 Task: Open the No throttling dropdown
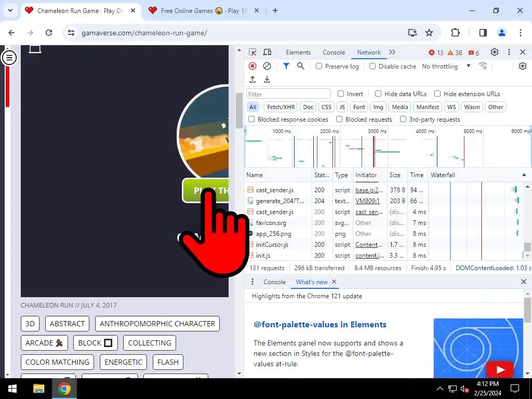coord(446,66)
